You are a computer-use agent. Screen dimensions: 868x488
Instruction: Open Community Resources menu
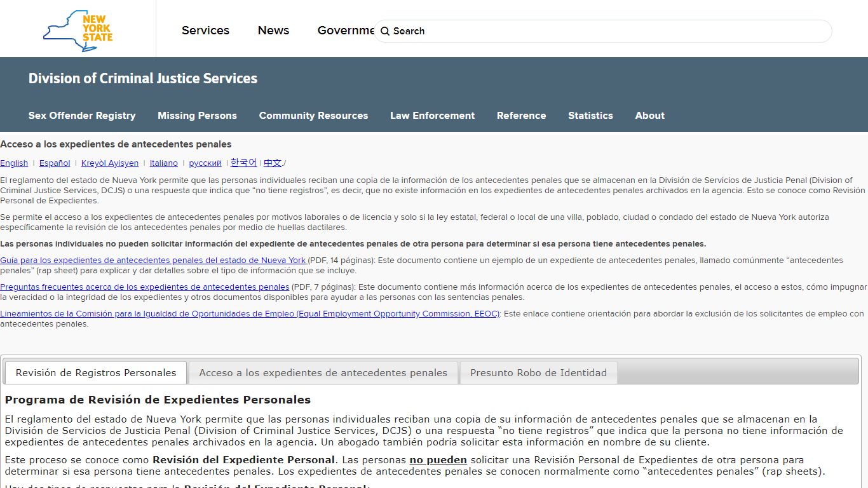[x=313, y=116]
